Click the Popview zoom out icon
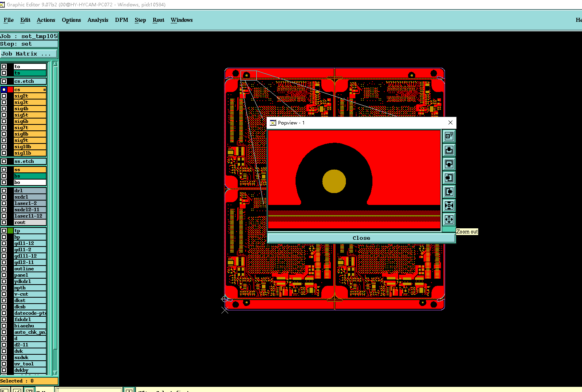This screenshot has height=392, width=582. pyautogui.click(x=449, y=220)
